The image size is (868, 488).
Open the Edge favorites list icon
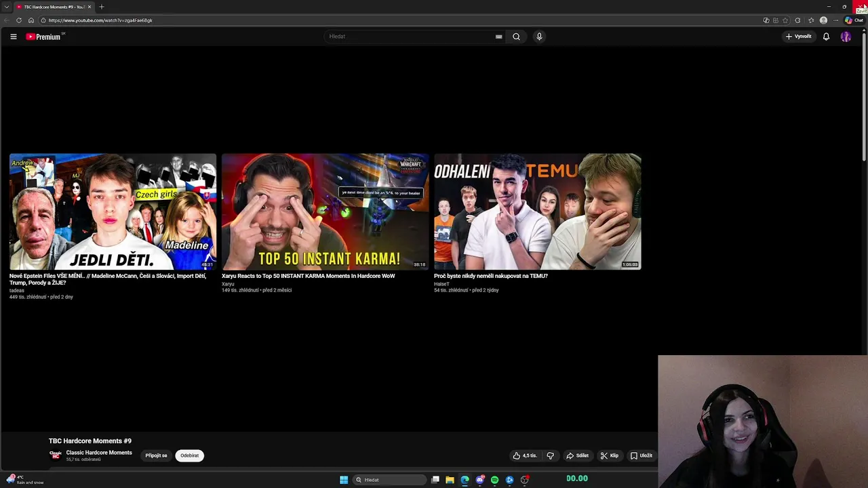pos(811,20)
